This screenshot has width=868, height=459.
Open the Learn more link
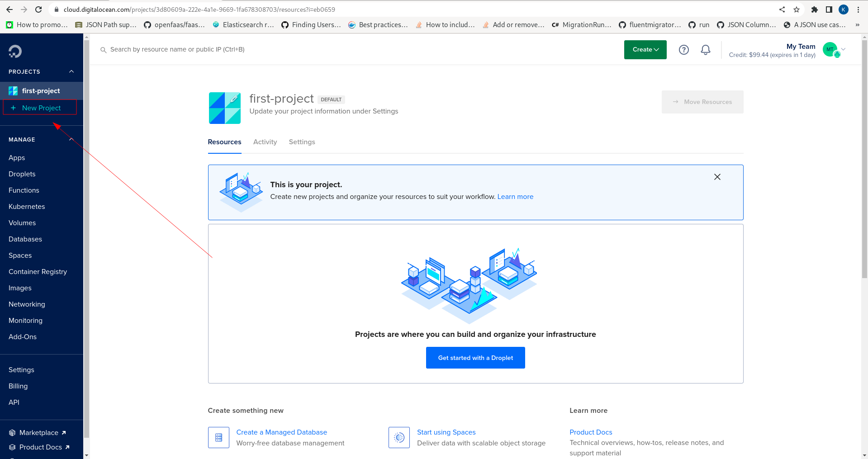point(515,197)
